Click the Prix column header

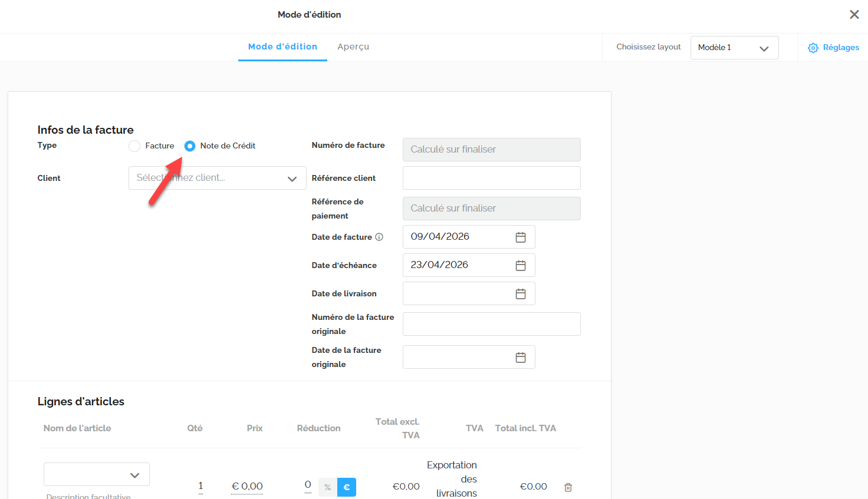(x=255, y=428)
